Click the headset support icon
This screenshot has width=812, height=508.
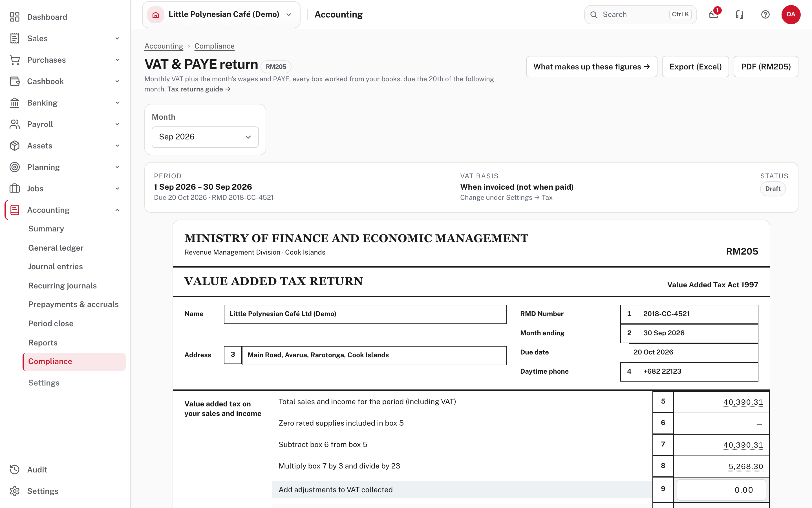pos(740,14)
